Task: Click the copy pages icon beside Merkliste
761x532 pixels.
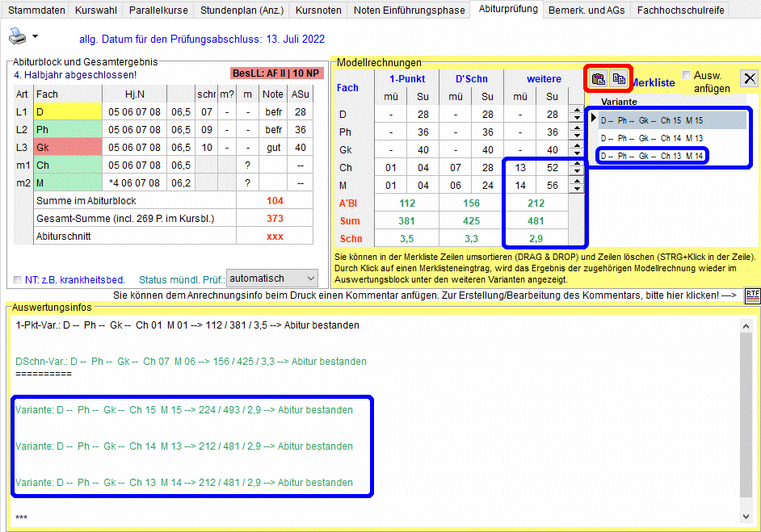Action: (620, 78)
